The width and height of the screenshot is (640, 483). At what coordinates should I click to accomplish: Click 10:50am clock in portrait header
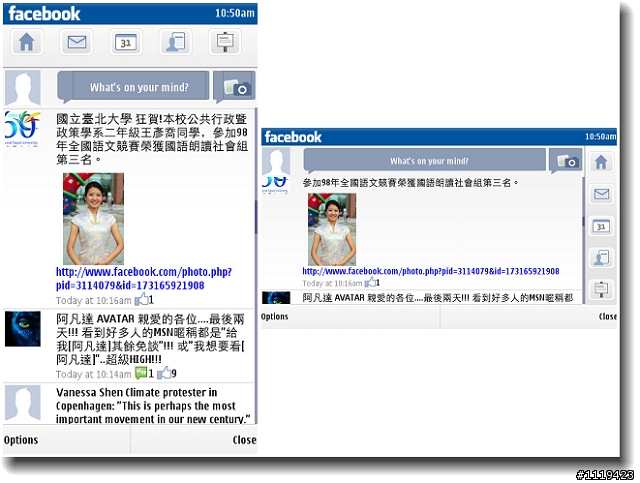(235, 13)
